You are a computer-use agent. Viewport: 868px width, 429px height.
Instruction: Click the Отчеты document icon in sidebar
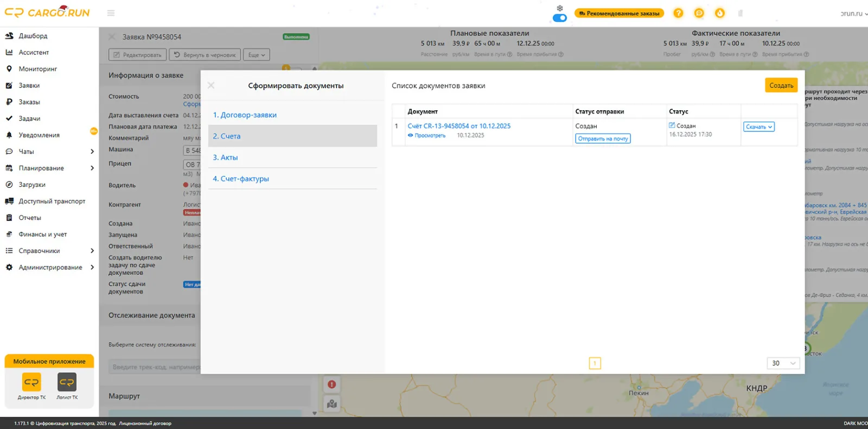[9, 218]
